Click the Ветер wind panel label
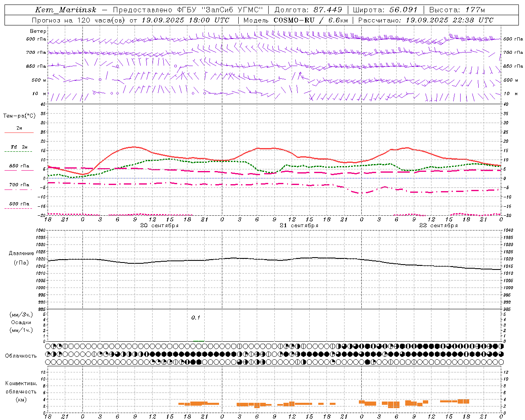Screen dimensions: 525x420 [38, 31]
